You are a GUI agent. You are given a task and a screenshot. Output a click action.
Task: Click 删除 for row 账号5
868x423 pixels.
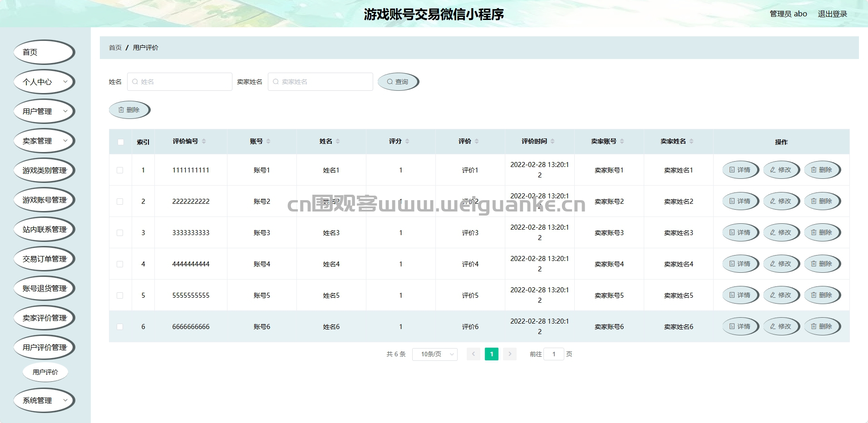pos(822,295)
